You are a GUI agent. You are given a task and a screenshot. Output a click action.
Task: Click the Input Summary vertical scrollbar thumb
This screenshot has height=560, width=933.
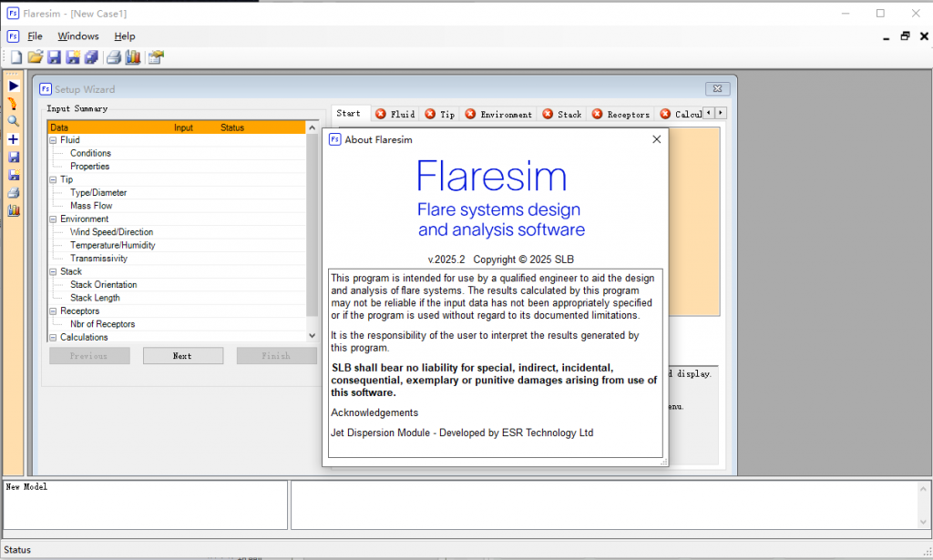313,225
